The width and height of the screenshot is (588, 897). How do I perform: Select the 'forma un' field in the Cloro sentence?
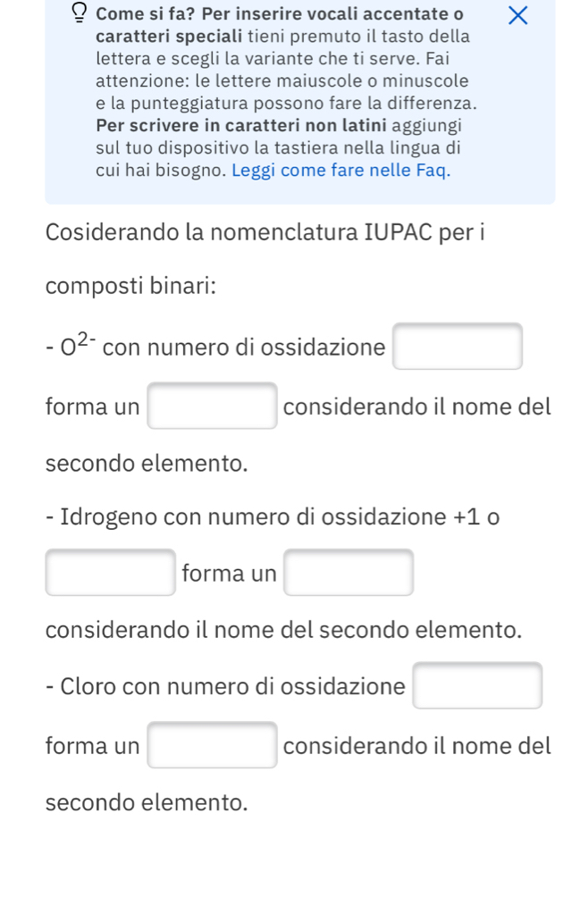point(212,745)
